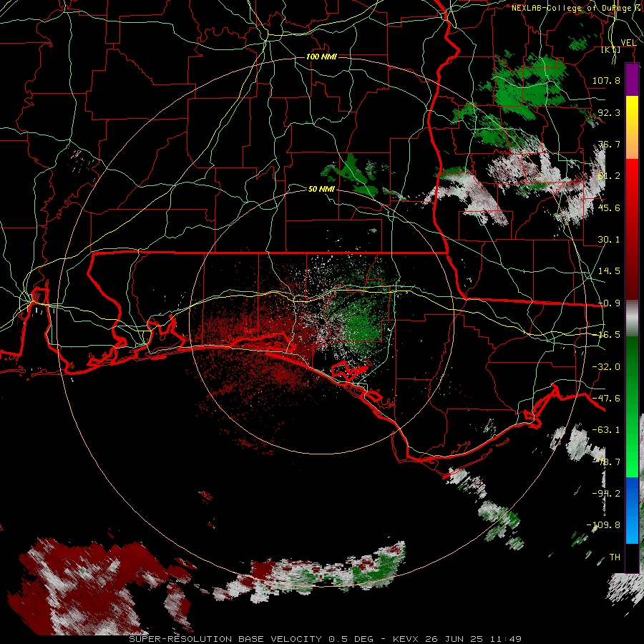Select the -32.0 value on velocity scale
The image size is (644, 644).
click(606, 367)
